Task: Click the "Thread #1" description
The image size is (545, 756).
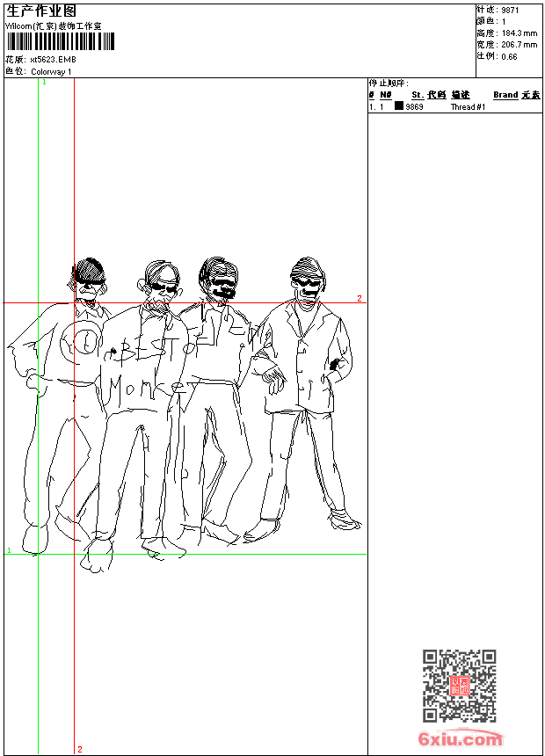Action: coord(468,107)
